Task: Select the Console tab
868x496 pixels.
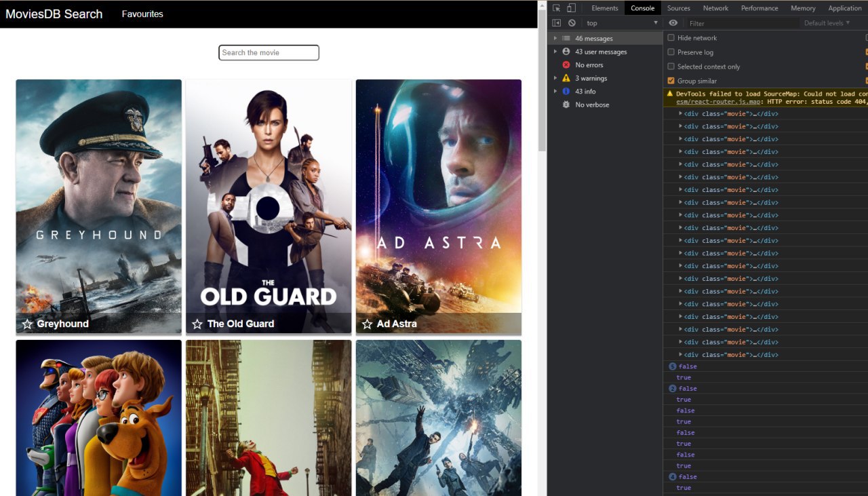Action: pyautogui.click(x=642, y=8)
